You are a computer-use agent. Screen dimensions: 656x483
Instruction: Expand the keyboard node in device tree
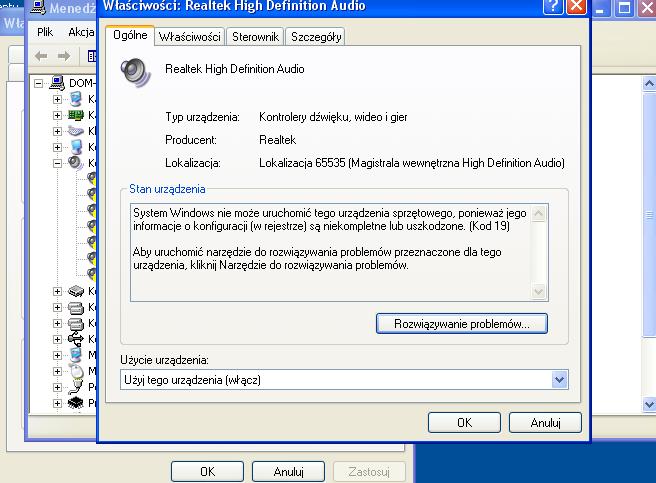(x=57, y=131)
